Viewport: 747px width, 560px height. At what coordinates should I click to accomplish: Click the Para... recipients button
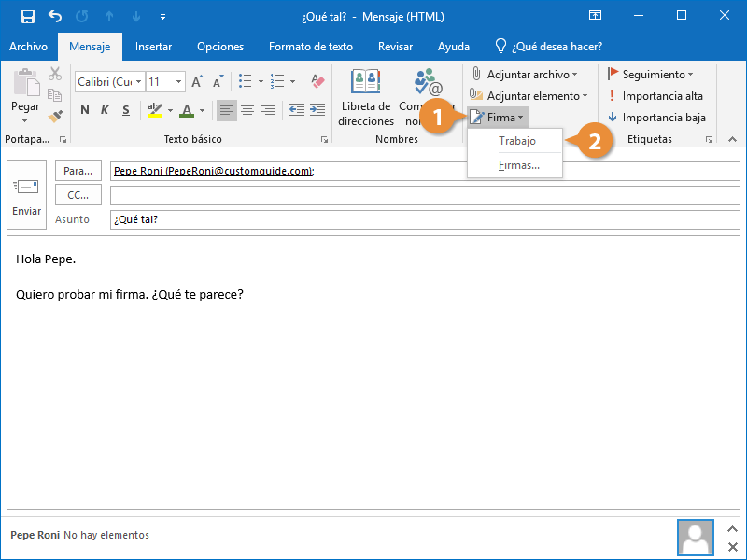(x=79, y=171)
